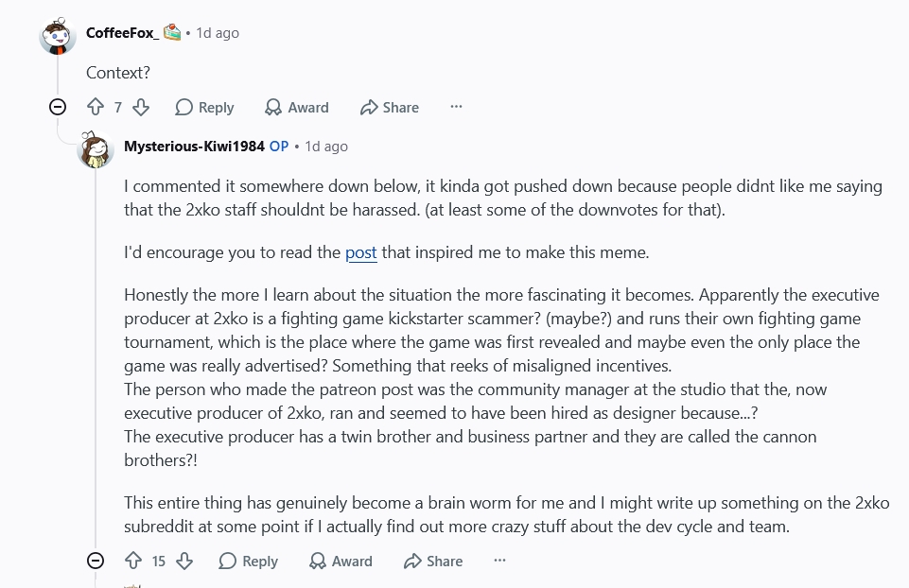
Task: Upvote CoffeeFox_'s "Context?" comment
Action: [96, 107]
